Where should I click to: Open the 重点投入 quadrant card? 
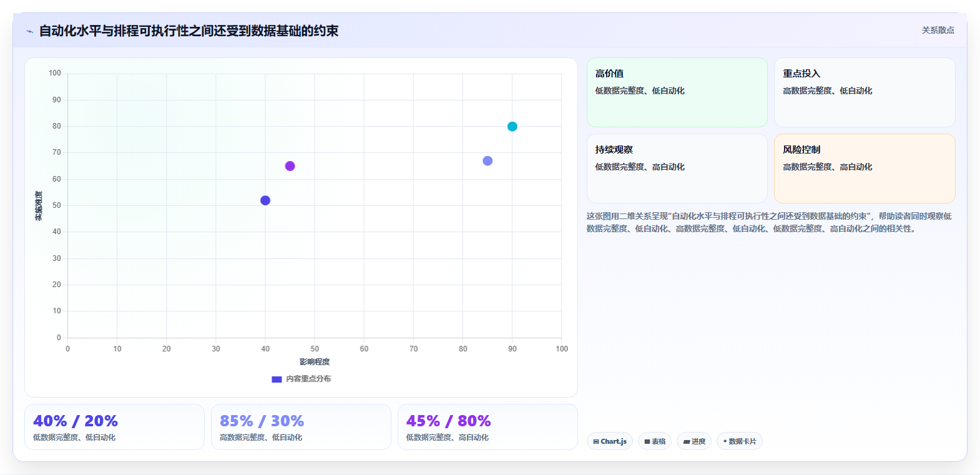click(865, 92)
